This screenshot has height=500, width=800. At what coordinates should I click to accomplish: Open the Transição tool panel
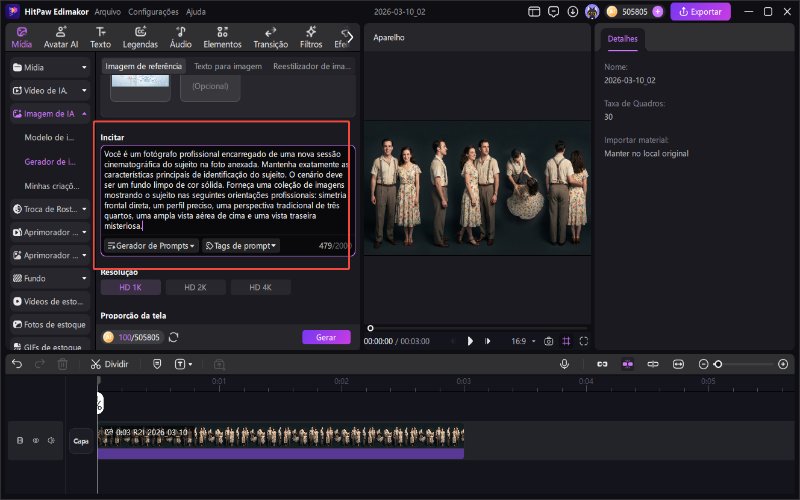click(270, 38)
